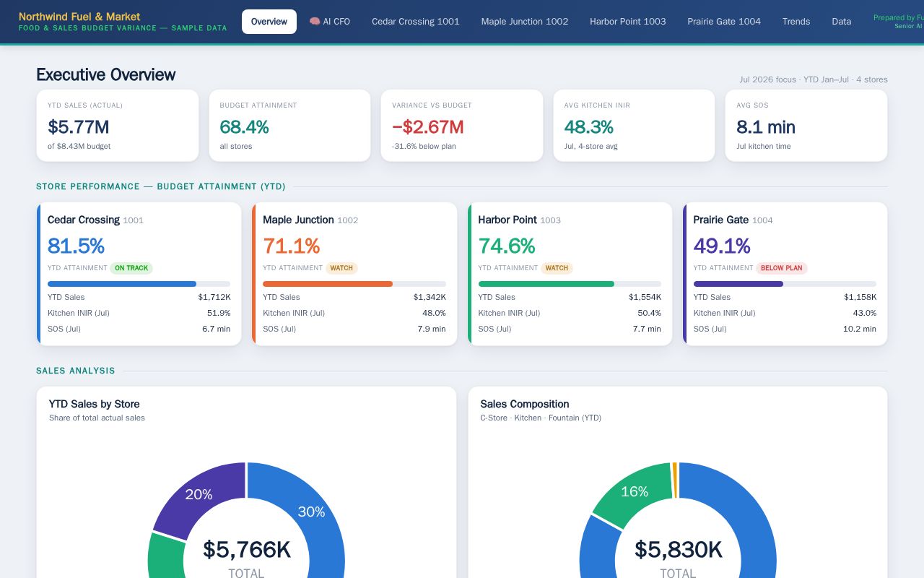
Task: Switch to the Overview tab
Action: click(x=269, y=22)
